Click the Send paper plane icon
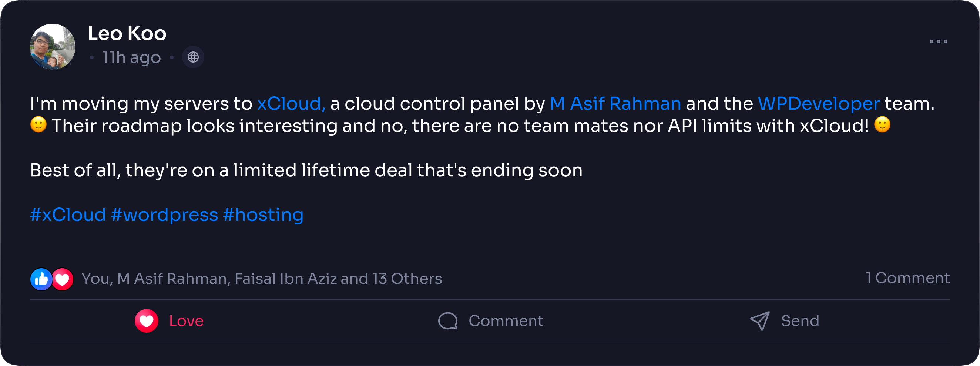 760,321
